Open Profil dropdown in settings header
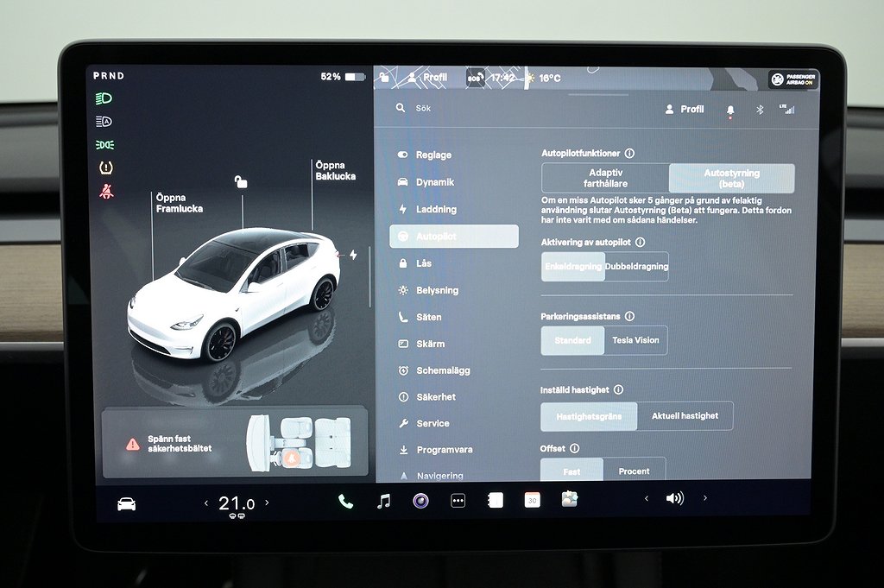The image size is (884, 588). point(684,110)
